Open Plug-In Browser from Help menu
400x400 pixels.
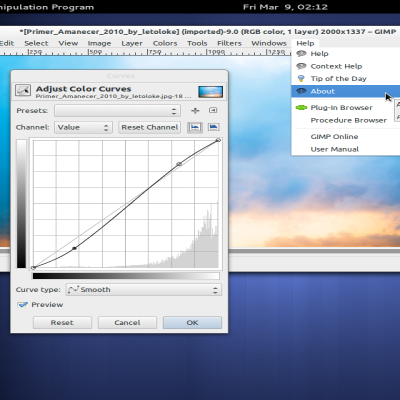pyautogui.click(x=346, y=108)
